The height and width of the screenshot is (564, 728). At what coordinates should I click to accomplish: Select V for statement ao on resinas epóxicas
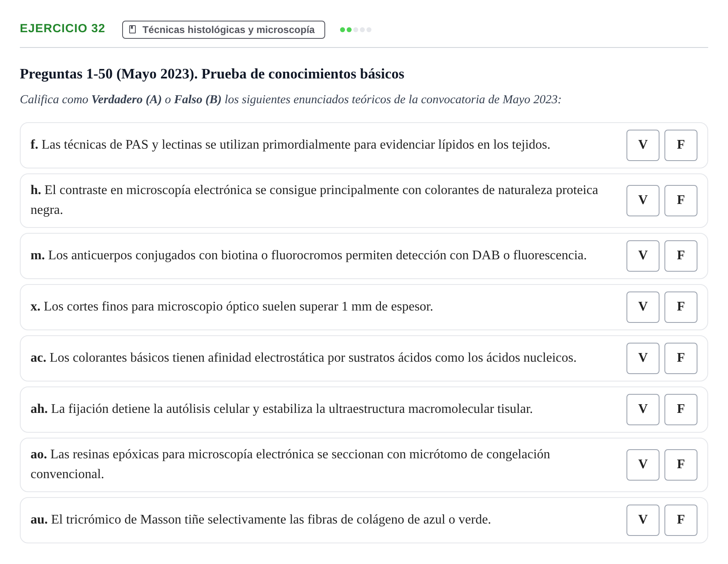coord(643,465)
